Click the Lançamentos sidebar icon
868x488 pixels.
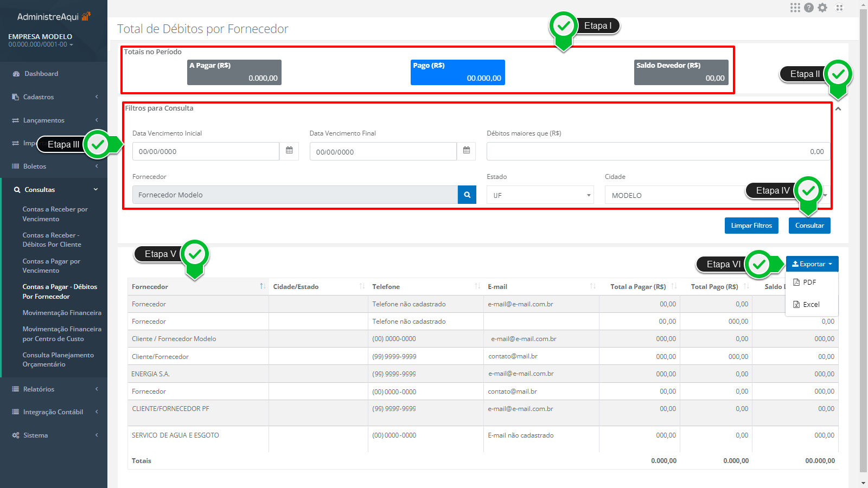point(16,120)
